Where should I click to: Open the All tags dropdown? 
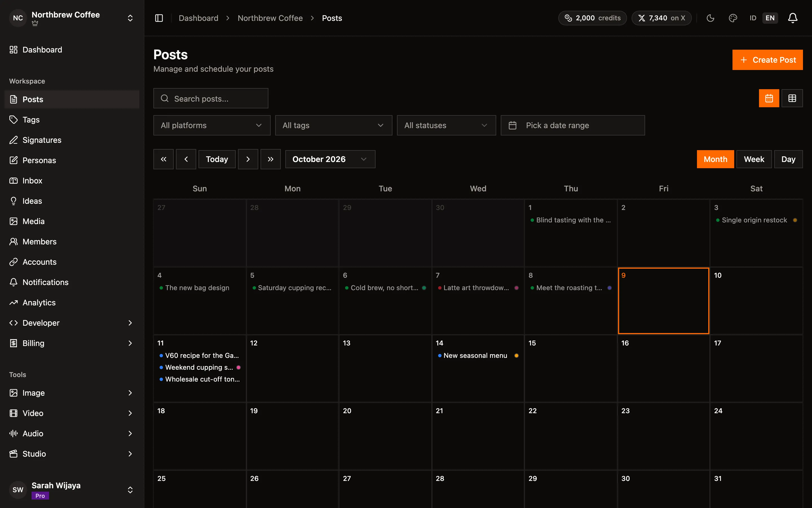[x=334, y=125]
